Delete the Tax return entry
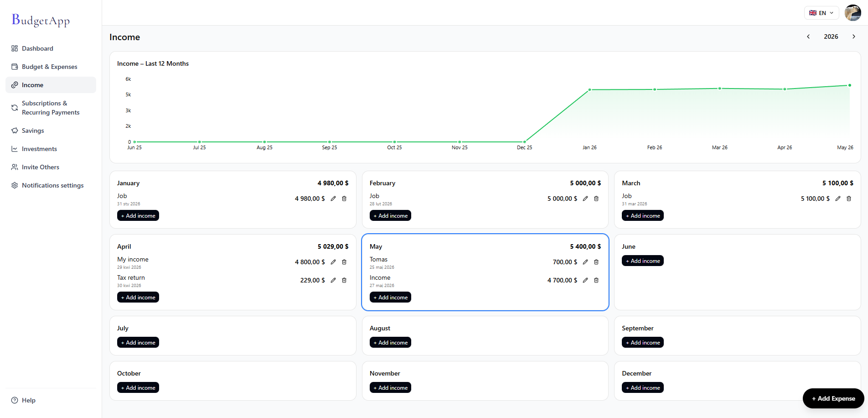 coord(344,280)
